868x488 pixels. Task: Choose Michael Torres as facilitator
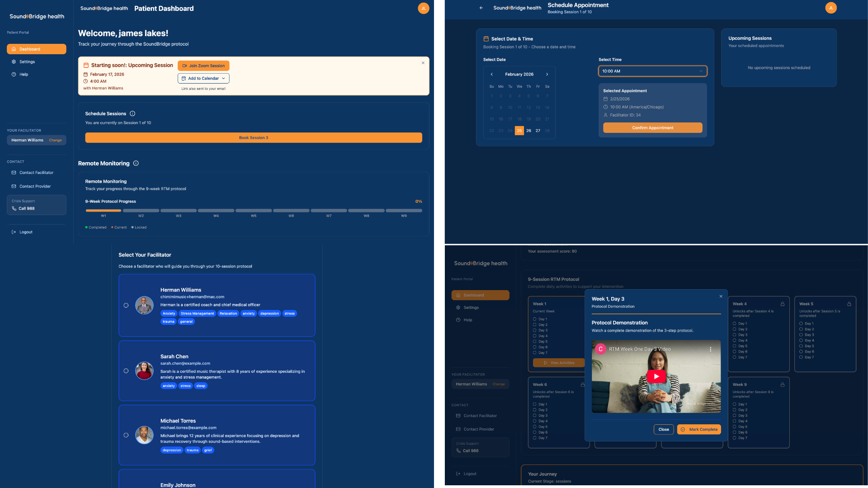pos(126,435)
